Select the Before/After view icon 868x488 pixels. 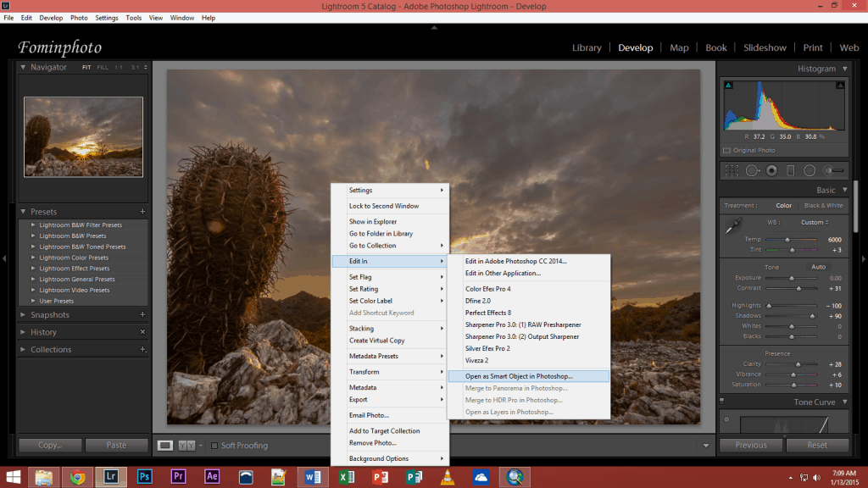pos(186,446)
